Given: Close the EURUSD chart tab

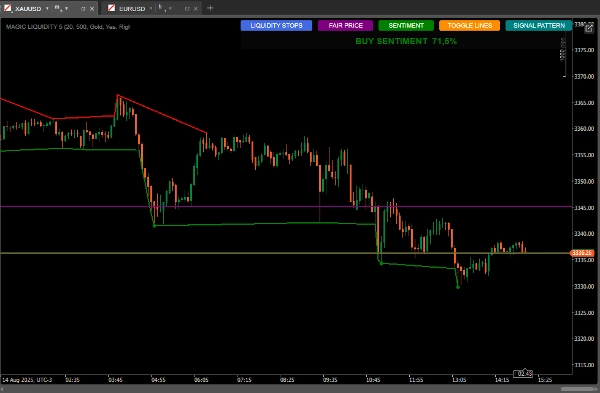Looking at the screenshot, I should (x=196, y=8).
